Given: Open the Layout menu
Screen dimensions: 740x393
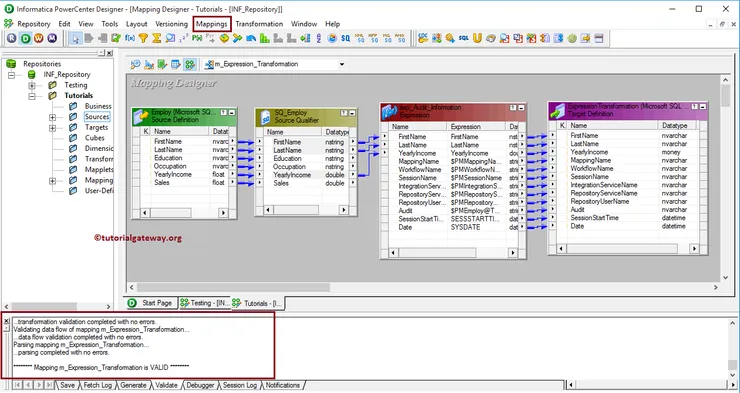Looking at the screenshot, I should point(136,24).
